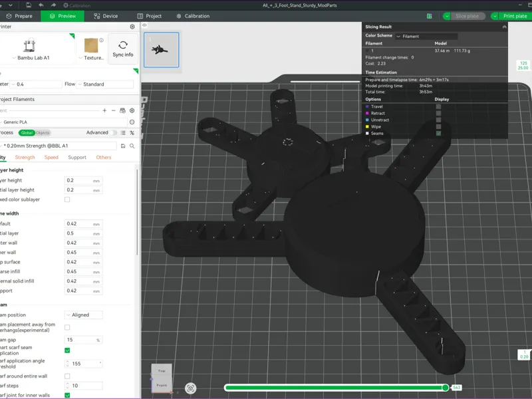This screenshot has height=399, width=532.
Task: Switch to the Prepare tab
Action: tap(20, 16)
